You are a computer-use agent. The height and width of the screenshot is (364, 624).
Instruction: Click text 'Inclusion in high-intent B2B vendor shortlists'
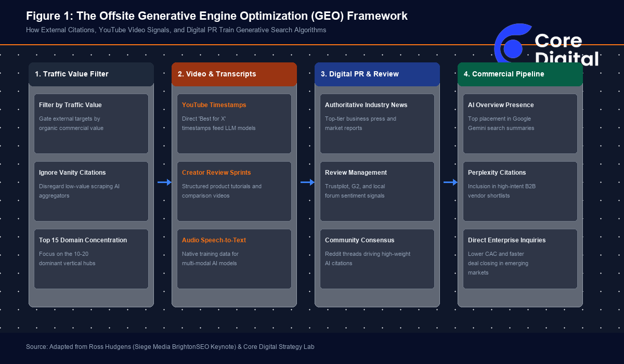502,191
